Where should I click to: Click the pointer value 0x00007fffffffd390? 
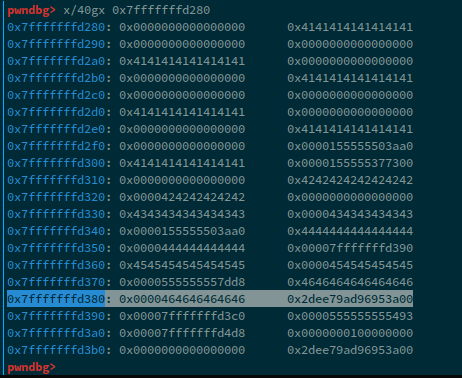coord(350,248)
